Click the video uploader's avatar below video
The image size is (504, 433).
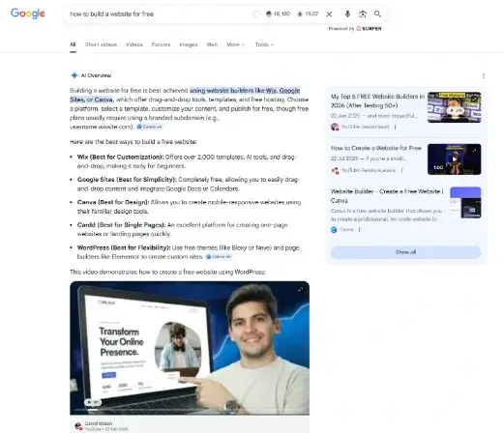coord(77,426)
